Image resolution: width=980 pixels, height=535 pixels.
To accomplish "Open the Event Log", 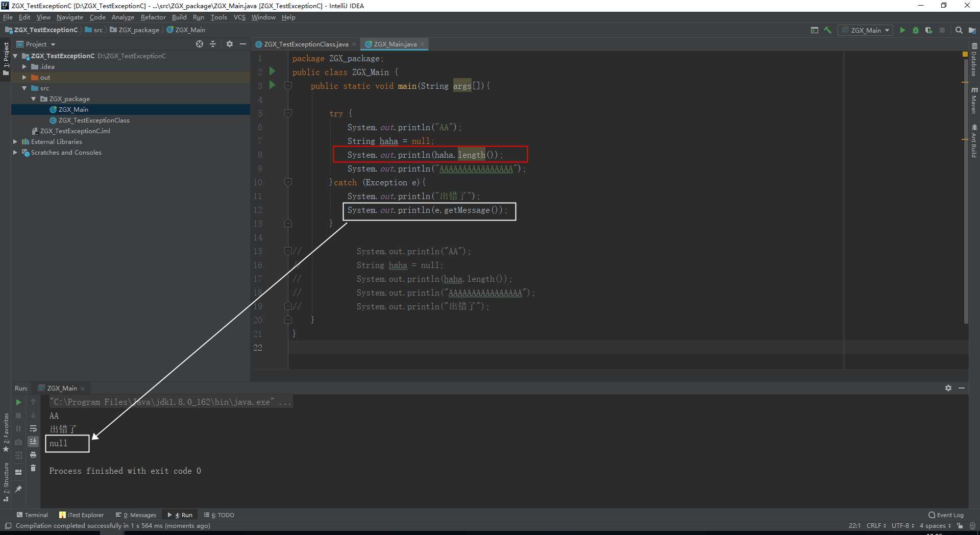I will click(946, 515).
